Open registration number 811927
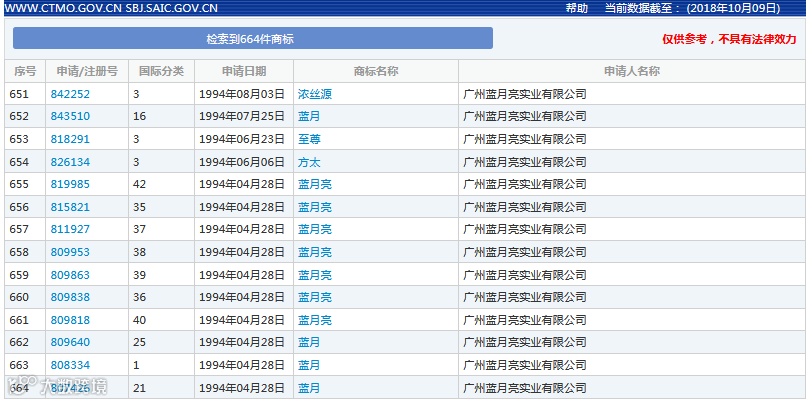The width and height of the screenshot is (812, 402). coord(70,229)
